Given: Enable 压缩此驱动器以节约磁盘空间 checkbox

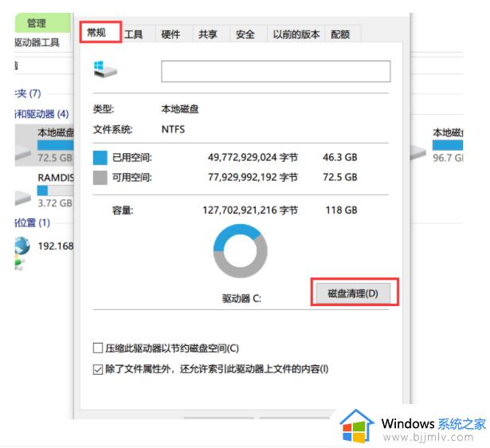Looking at the screenshot, I should coord(98,348).
